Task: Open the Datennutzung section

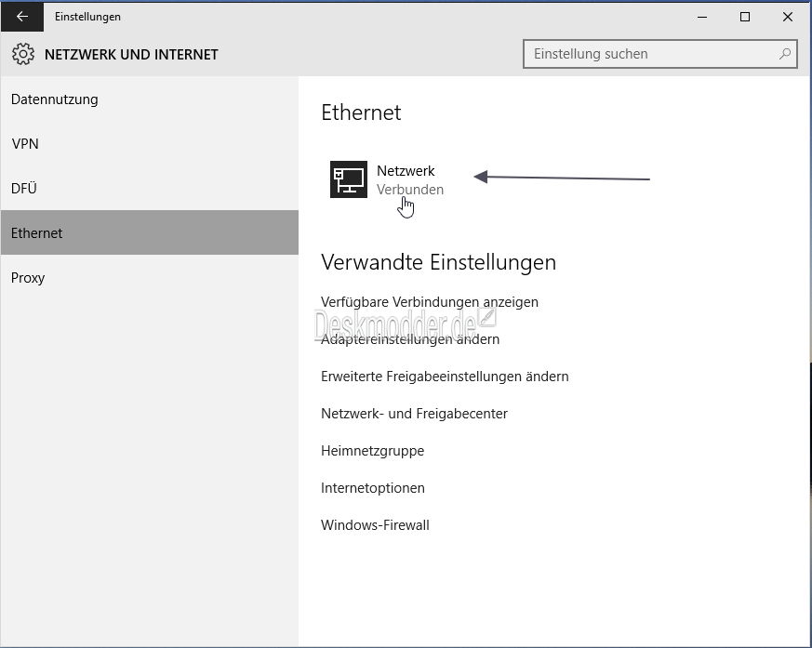Action: [x=150, y=99]
